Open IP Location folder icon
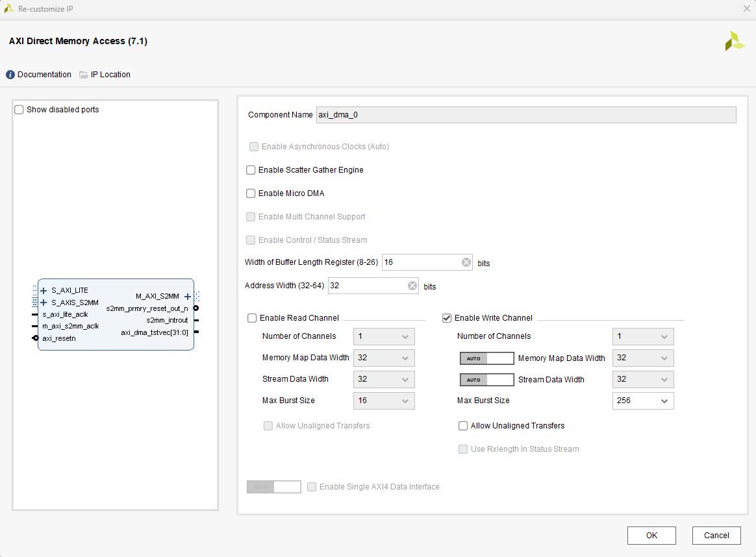The width and height of the screenshot is (756, 557). point(84,75)
